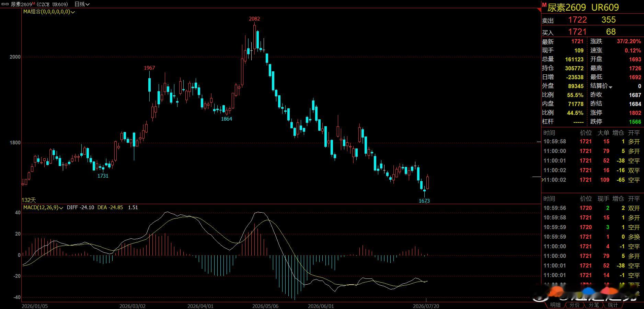Switch to the 分笔 tab

(x=594, y=305)
